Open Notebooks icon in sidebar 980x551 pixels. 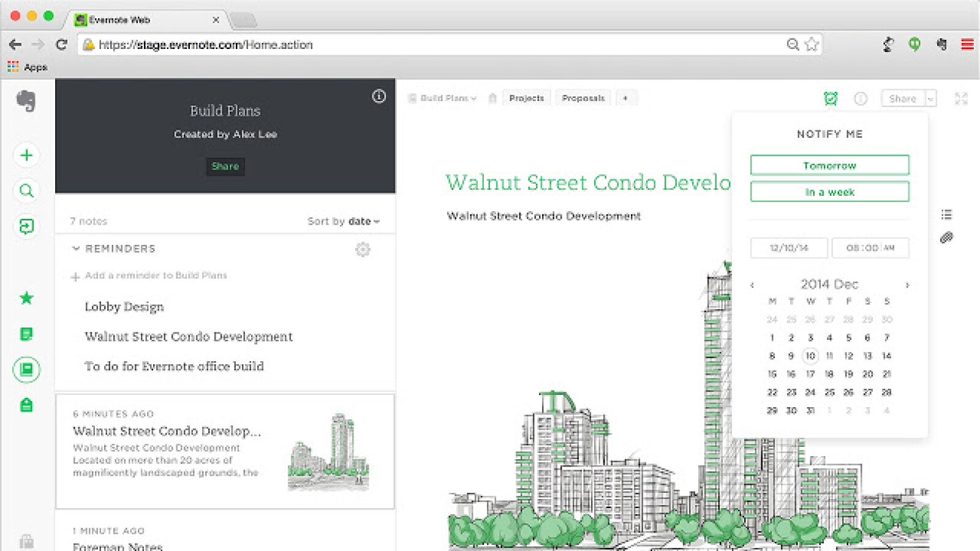26,370
